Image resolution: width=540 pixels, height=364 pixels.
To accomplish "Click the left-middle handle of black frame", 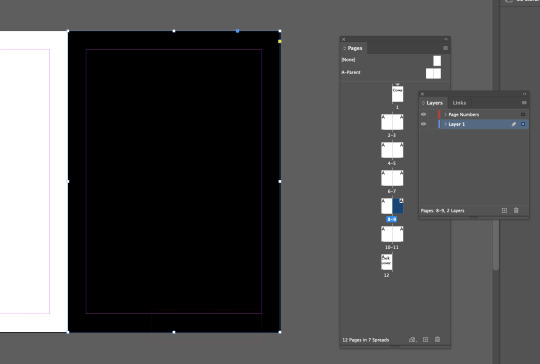I will point(68,181).
